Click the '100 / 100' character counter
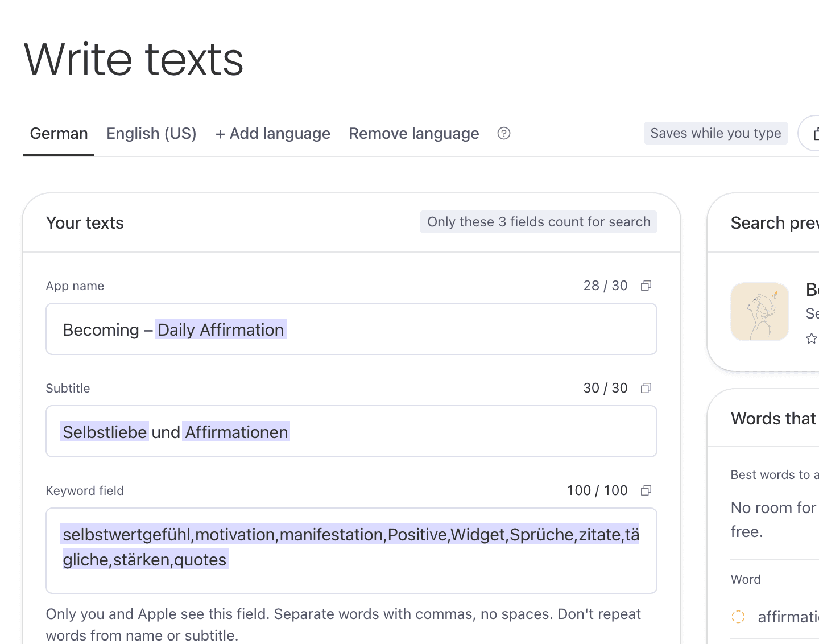819x644 pixels. pos(597,490)
